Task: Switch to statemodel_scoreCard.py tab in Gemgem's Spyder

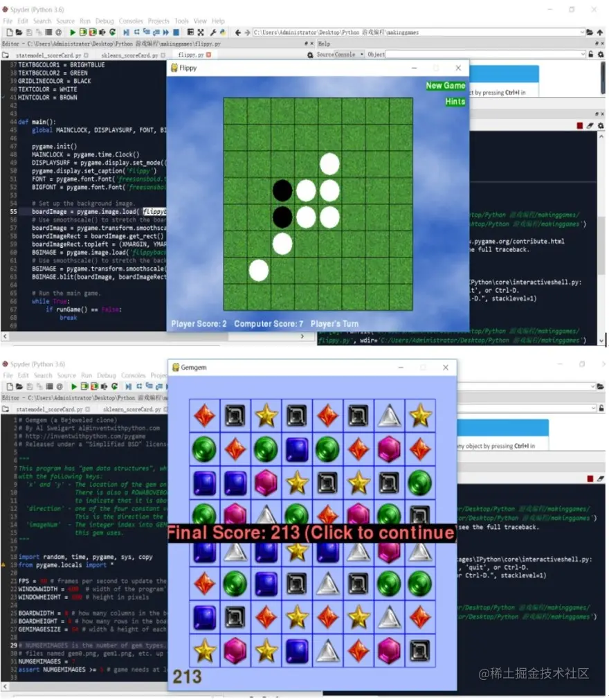Action: point(49,409)
